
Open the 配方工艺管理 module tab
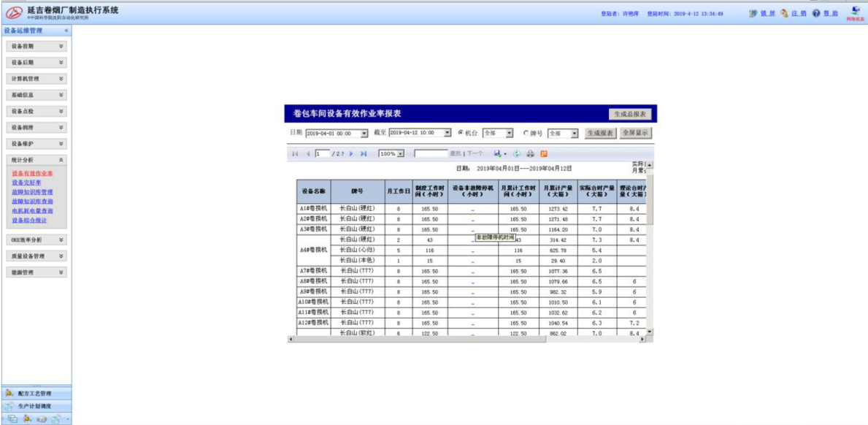pyautogui.click(x=36, y=394)
